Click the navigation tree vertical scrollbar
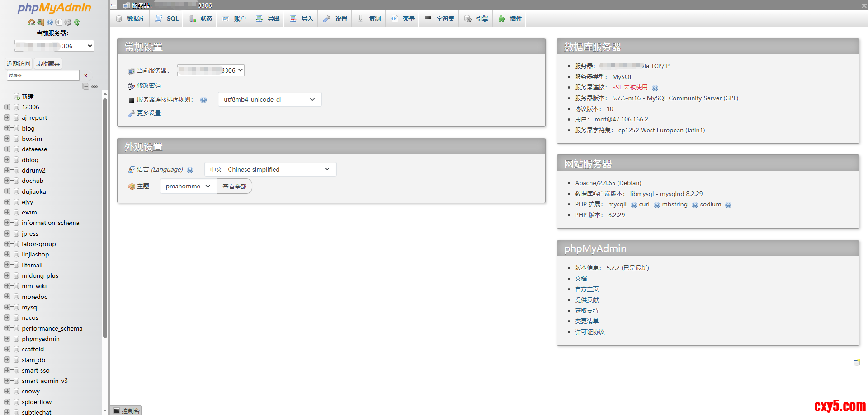 [105, 217]
